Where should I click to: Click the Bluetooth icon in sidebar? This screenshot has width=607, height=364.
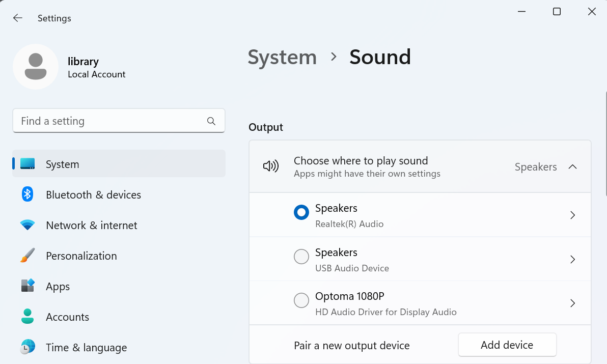coord(27,194)
